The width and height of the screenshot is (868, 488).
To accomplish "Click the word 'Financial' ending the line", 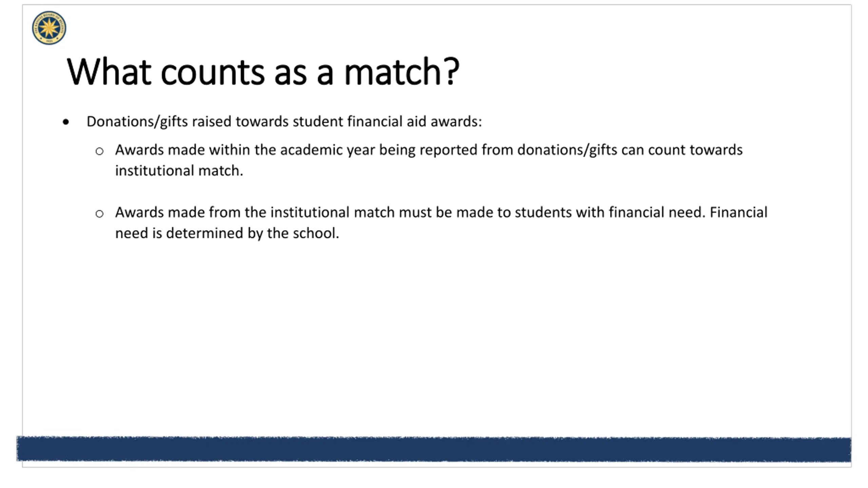I will pyautogui.click(x=738, y=212).
